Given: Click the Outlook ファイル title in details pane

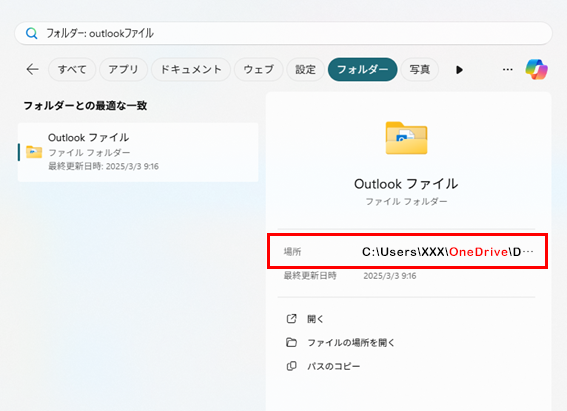Looking at the screenshot, I should tap(406, 184).
